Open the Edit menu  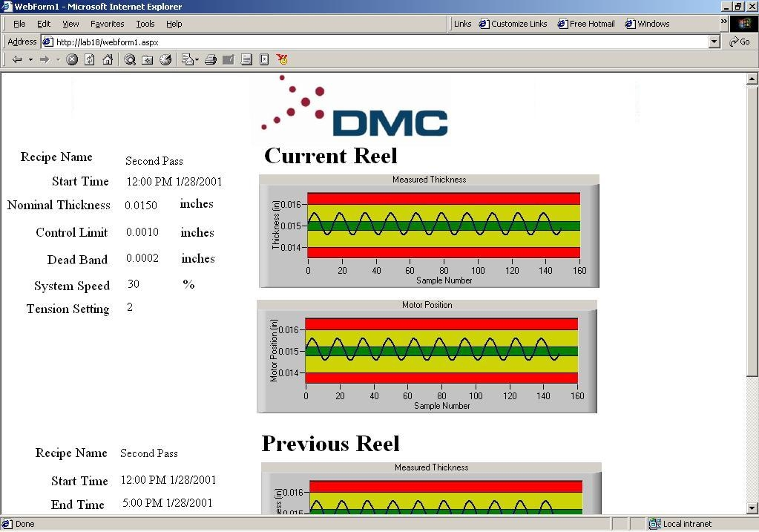(44, 24)
